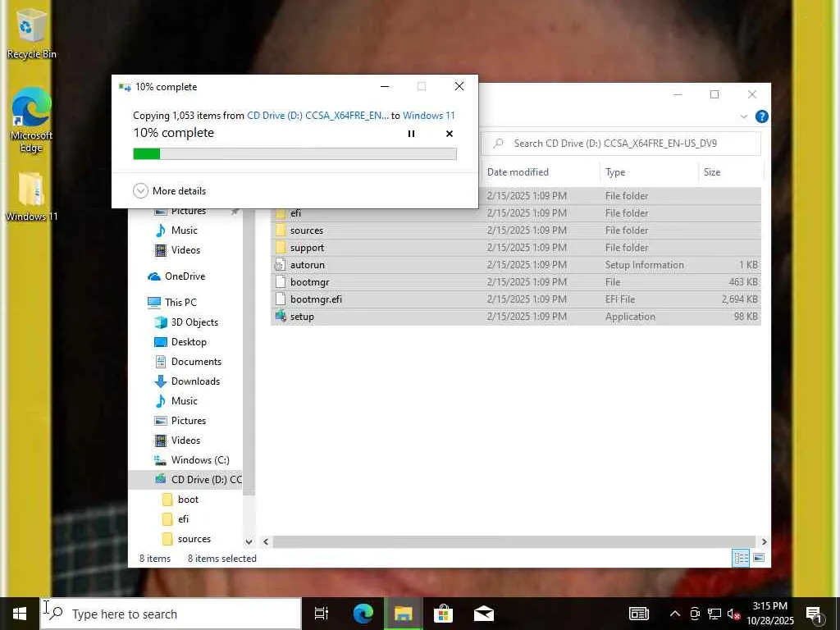
Task: Click File Explorer taskbar icon
Action: click(403, 614)
